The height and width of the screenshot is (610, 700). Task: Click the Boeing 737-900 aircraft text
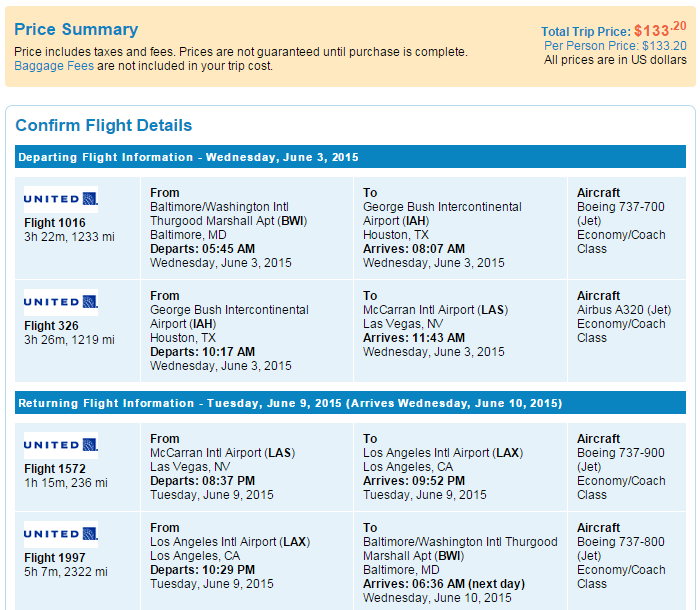point(621,453)
